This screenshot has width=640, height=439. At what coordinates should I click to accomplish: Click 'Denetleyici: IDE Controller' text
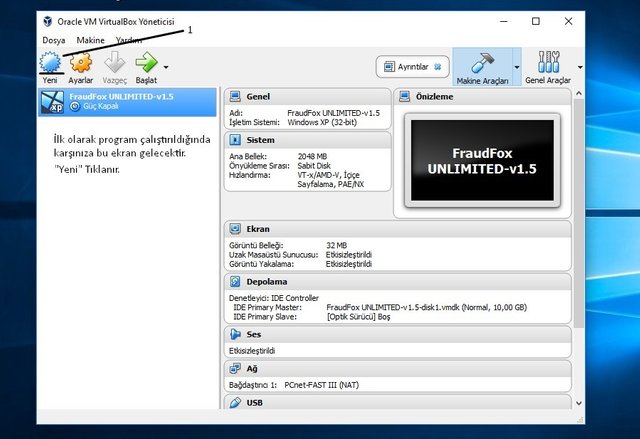[x=274, y=298]
